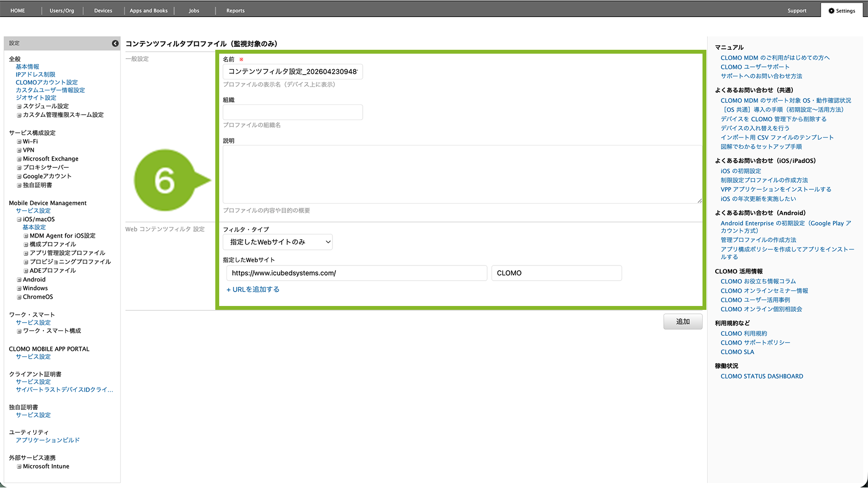
Task: Open Settings with the gear icon
Action: 842,11
